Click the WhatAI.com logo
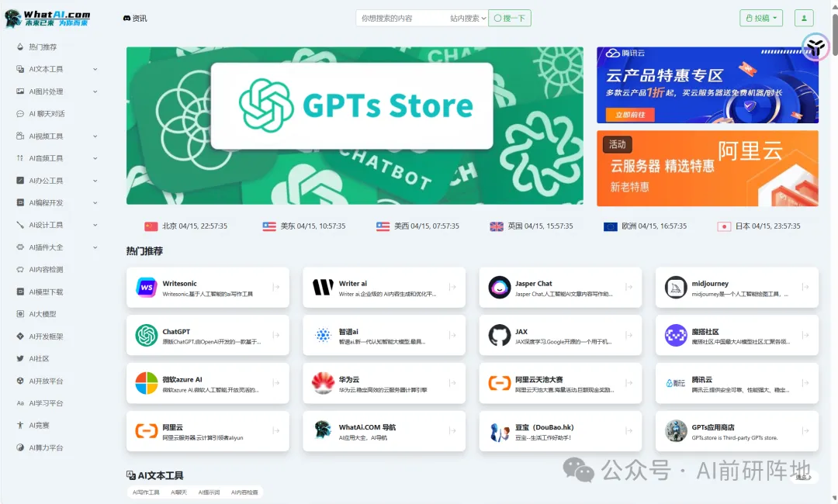 [47, 19]
